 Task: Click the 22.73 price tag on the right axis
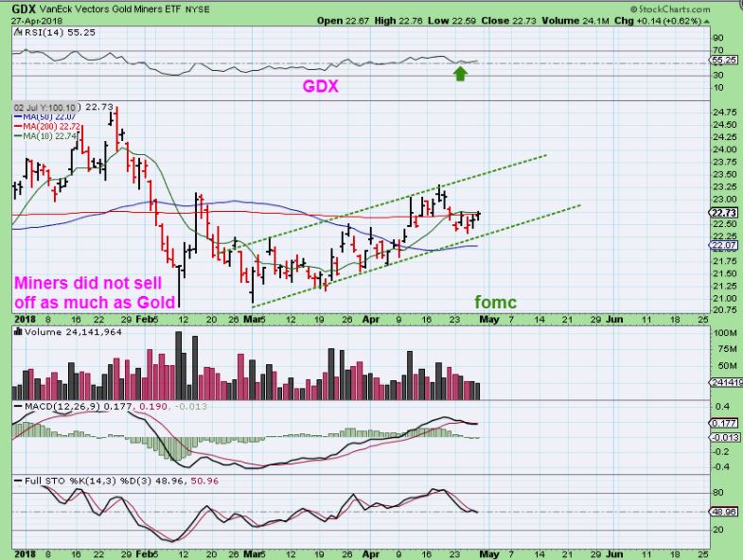(x=723, y=213)
